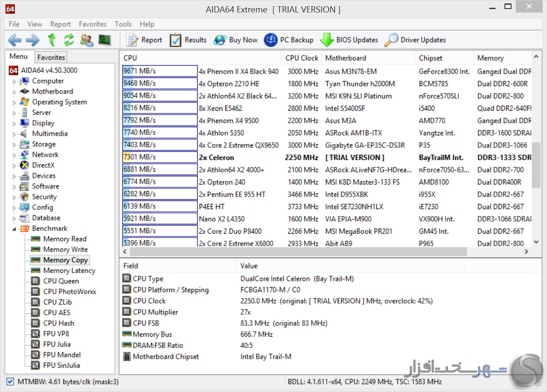The height and width of the screenshot is (392, 547).
Task: Click BIOS Updates in the toolbar
Action: point(349,40)
